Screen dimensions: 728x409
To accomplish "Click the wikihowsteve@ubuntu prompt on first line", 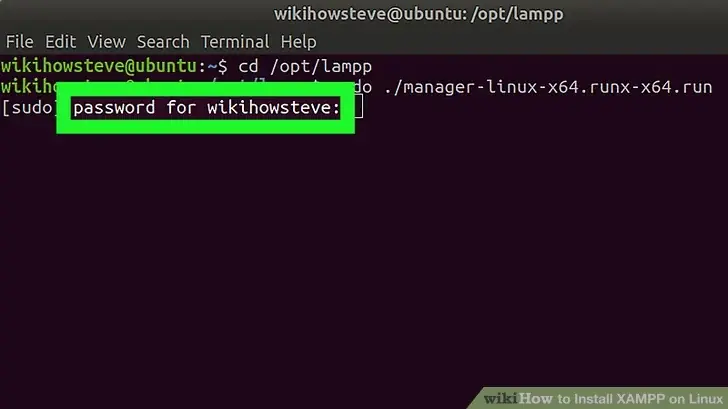I will tap(100, 66).
